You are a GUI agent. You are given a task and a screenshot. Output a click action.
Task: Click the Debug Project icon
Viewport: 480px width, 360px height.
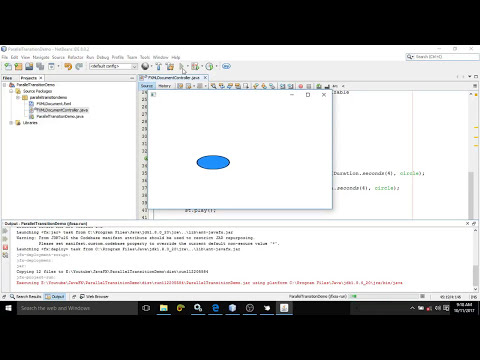click(195, 66)
